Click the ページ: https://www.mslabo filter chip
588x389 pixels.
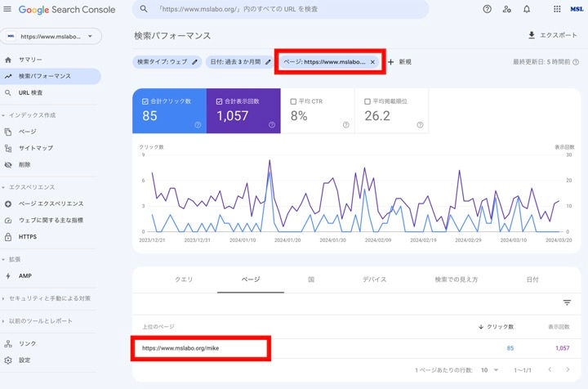tap(330, 62)
